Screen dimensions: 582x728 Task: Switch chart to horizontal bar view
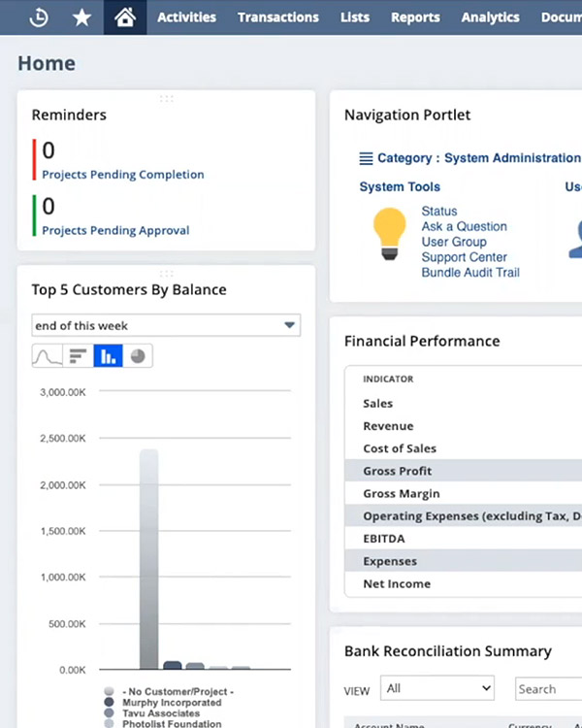coord(78,356)
